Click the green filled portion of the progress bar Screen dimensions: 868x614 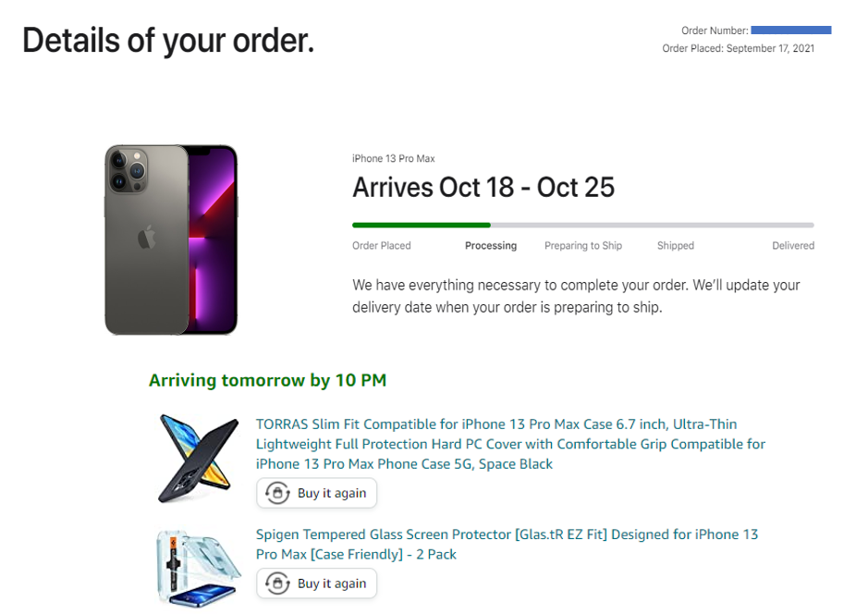point(421,225)
